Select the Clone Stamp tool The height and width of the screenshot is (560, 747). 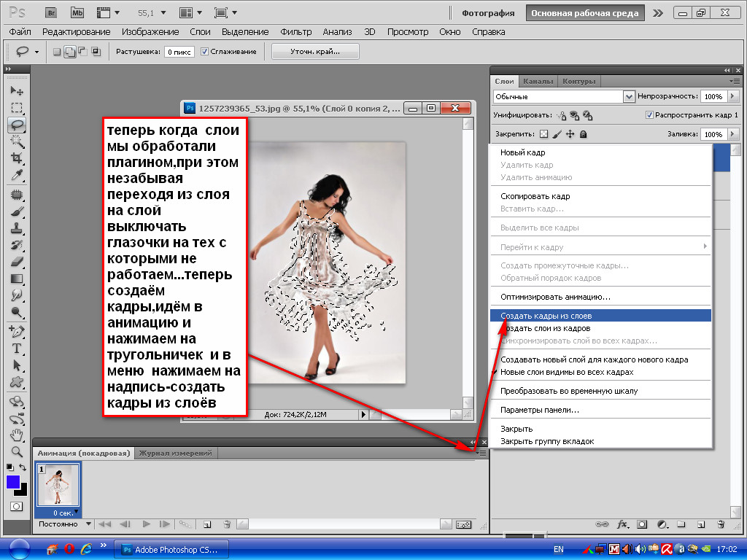tap(17, 227)
